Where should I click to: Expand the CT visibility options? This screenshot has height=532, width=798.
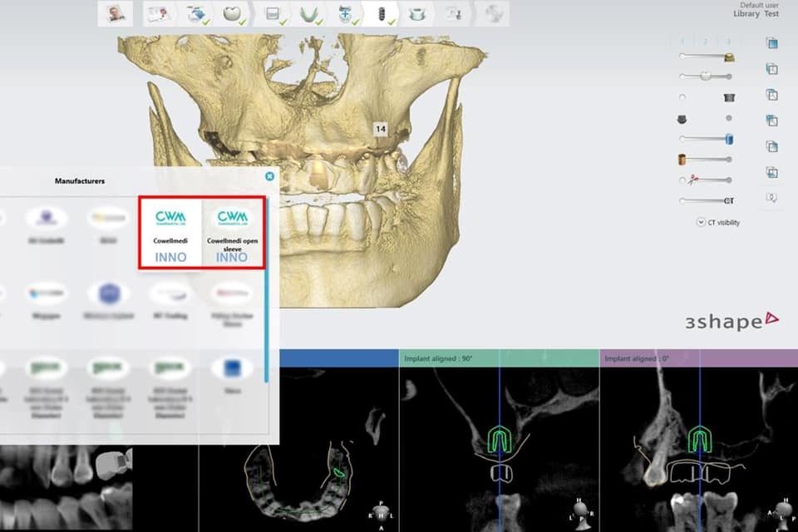click(x=701, y=222)
